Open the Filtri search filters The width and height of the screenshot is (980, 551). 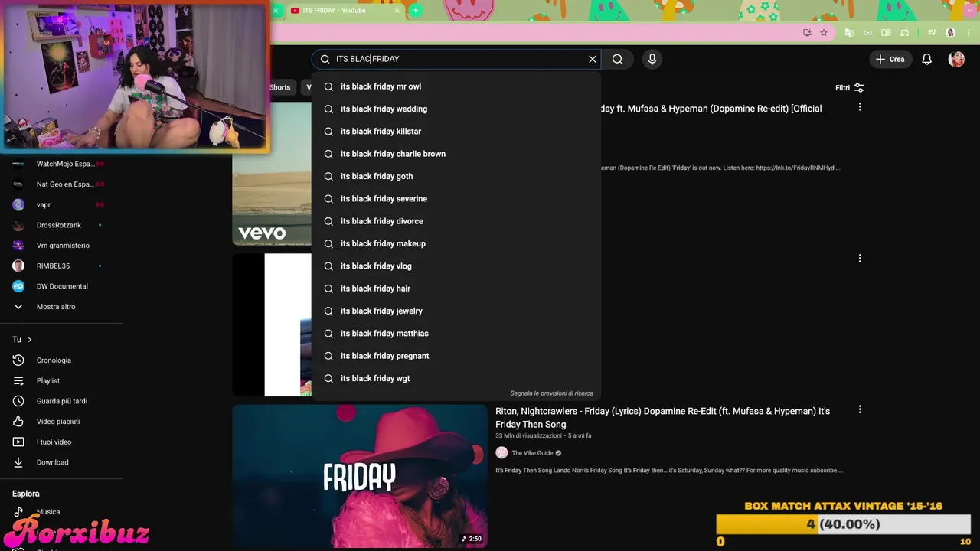(850, 88)
